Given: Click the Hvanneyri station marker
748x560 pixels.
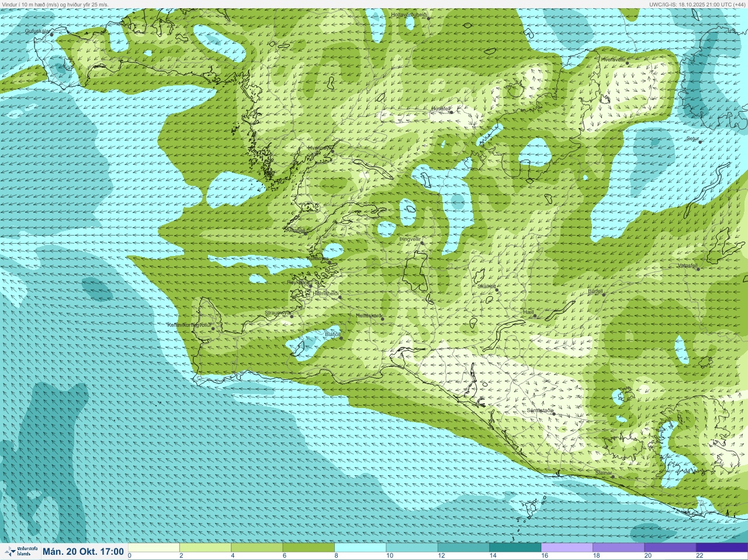Looking at the screenshot, I should [x=333, y=151].
